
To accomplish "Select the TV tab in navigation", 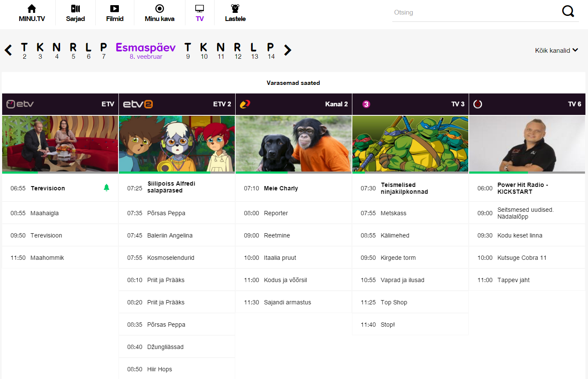I will coord(200,13).
